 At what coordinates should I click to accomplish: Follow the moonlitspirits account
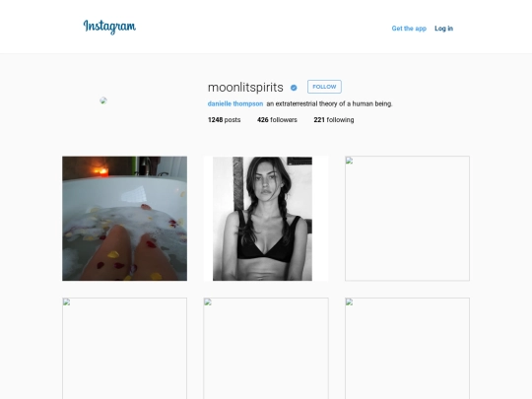pos(324,87)
